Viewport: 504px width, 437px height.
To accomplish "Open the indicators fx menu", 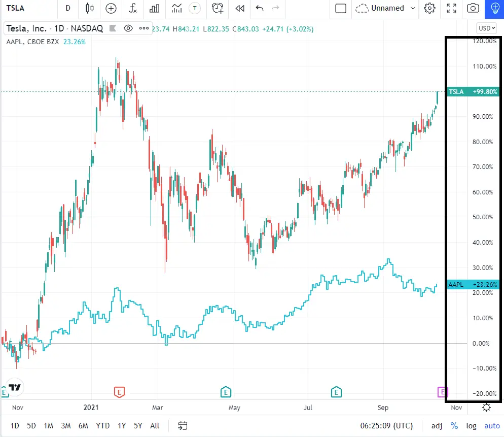I will [133, 8].
